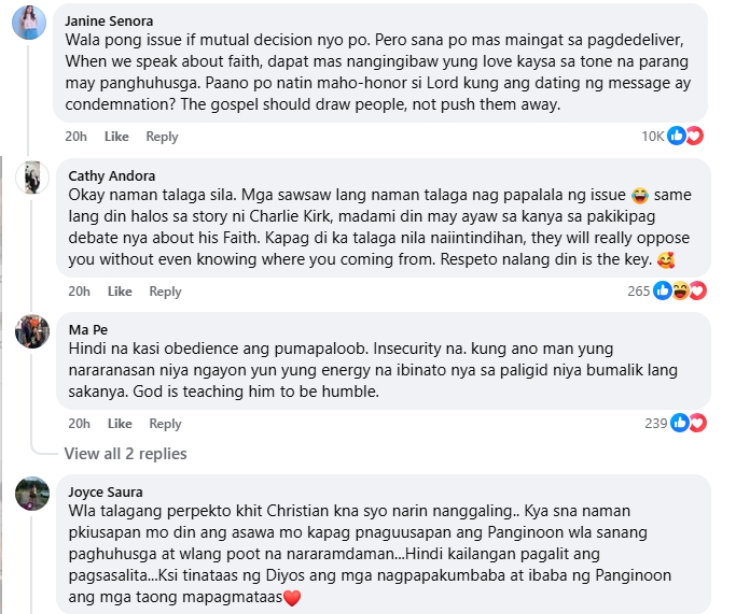This screenshot has width=750, height=614.
Task: Open the Janine Senora name link
Action: click(x=108, y=20)
